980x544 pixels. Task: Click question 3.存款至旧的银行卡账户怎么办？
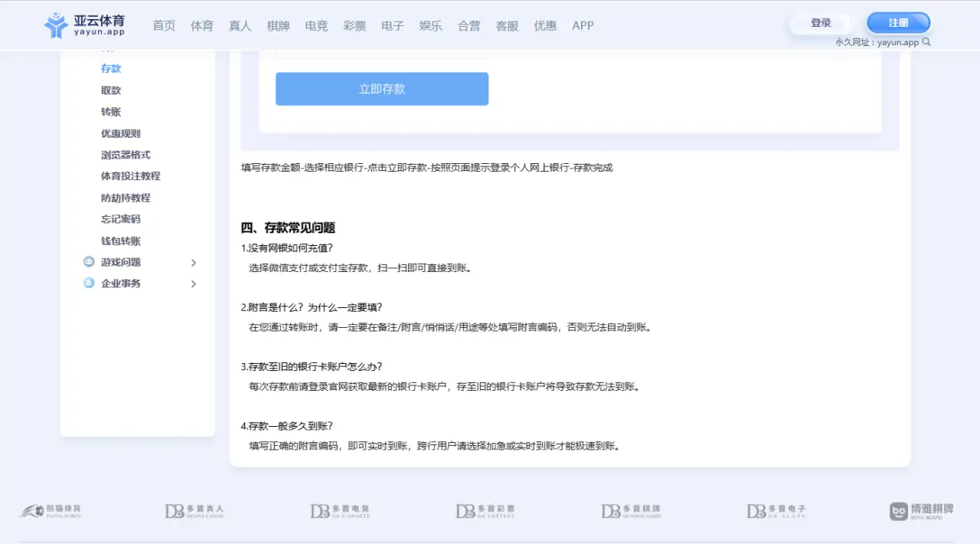312,366
